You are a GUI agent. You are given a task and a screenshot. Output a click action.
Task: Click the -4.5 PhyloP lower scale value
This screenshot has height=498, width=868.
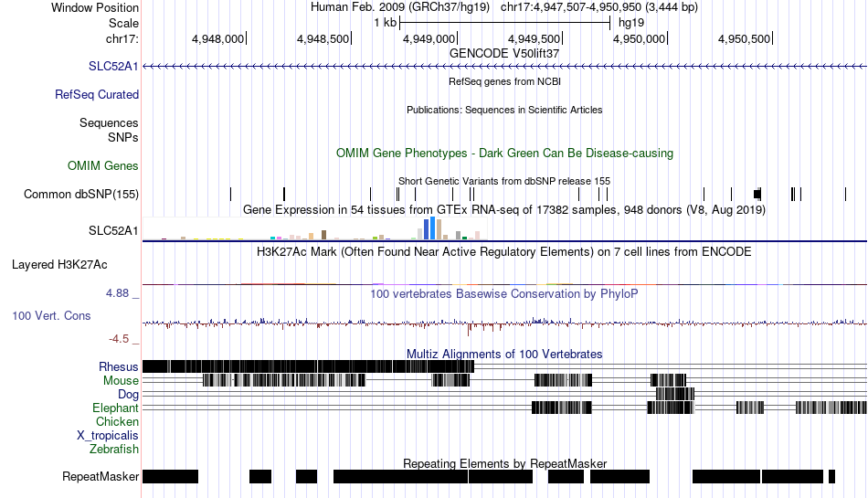tap(119, 339)
